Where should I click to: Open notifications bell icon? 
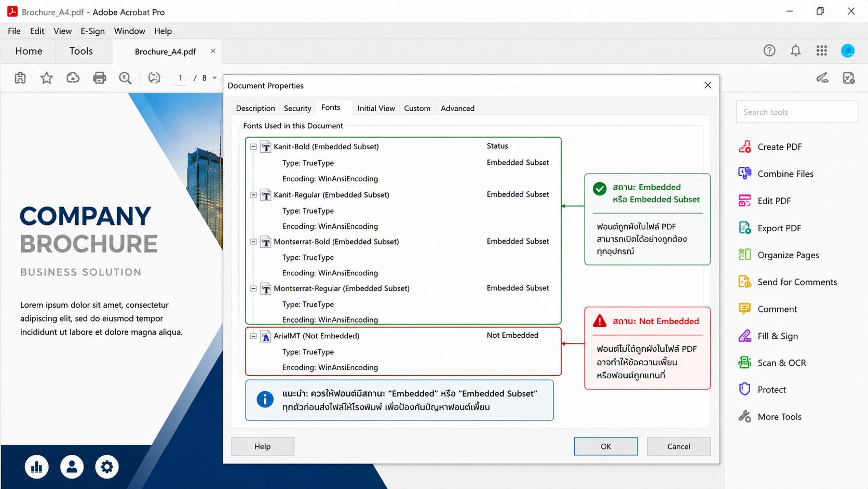click(795, 50)
